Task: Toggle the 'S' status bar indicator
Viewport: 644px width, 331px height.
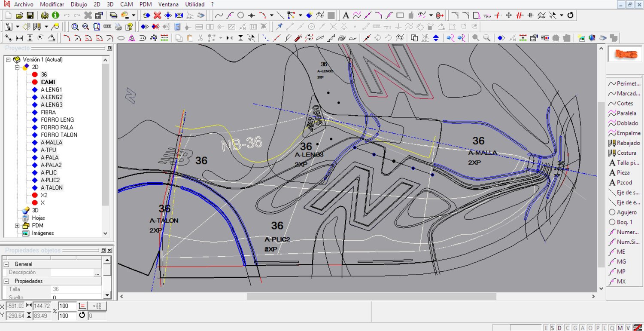Action: pyautogui.click(x=553, y=328)
